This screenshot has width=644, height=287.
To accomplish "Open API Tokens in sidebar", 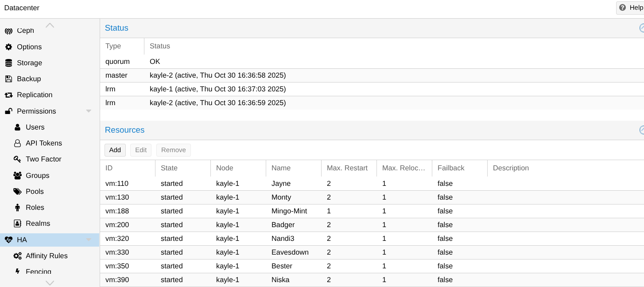I will (44, 143).
